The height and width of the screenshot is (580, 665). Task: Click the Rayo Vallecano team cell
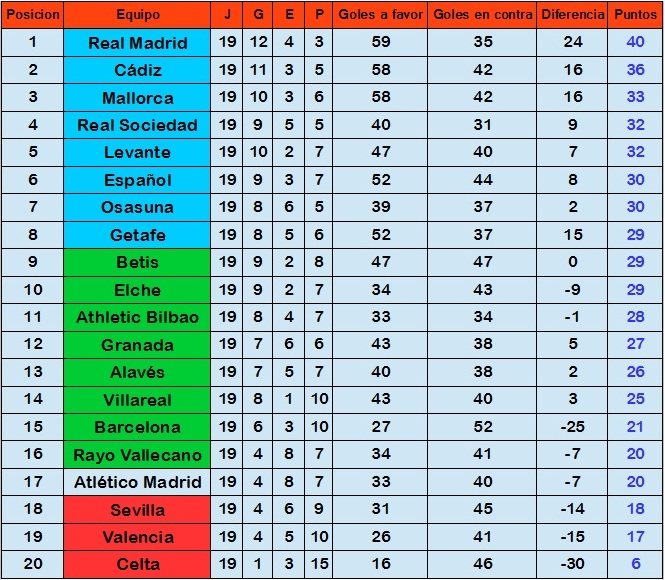137,455
